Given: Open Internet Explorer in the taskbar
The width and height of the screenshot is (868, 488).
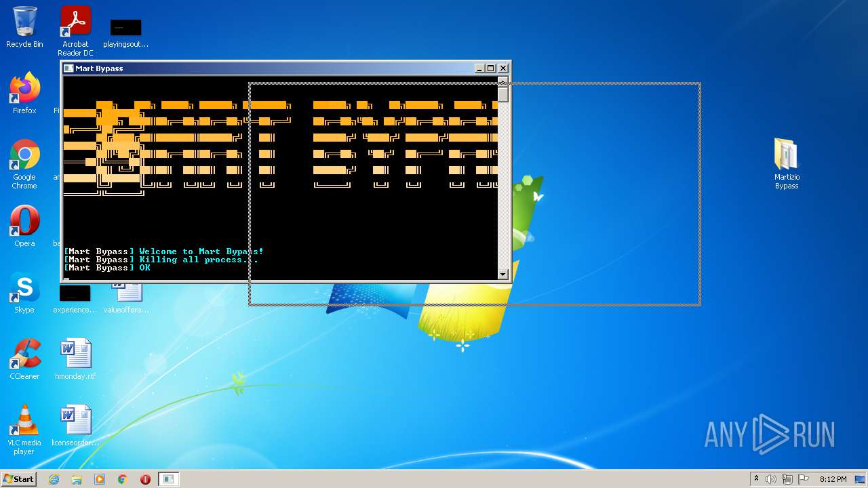Looking at the screenshot, I should pos(54,479).
